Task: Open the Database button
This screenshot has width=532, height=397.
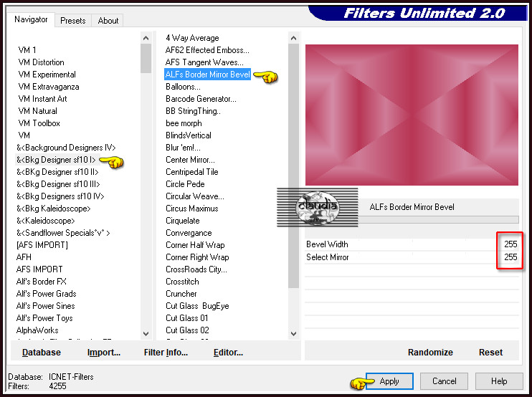Action: point(42,353)
